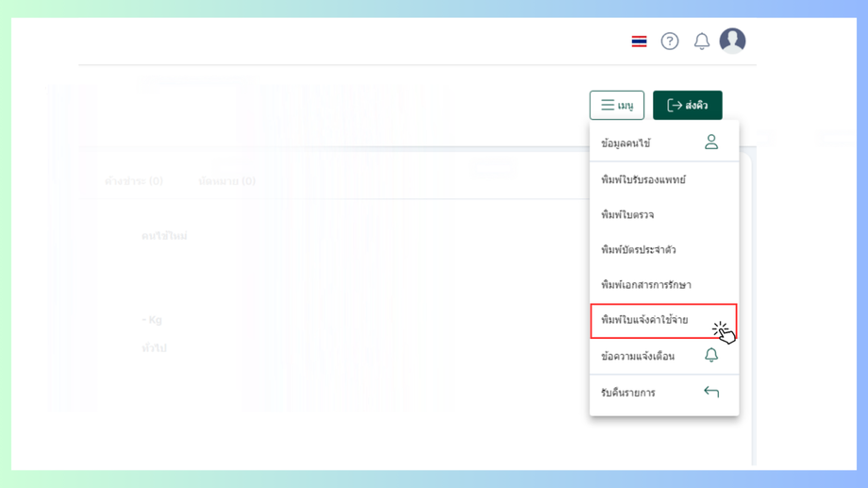Select the ข้อความแจ้งเตือน menu label
This screenshot has width=868, height=488.
click(x=638, y=357)
